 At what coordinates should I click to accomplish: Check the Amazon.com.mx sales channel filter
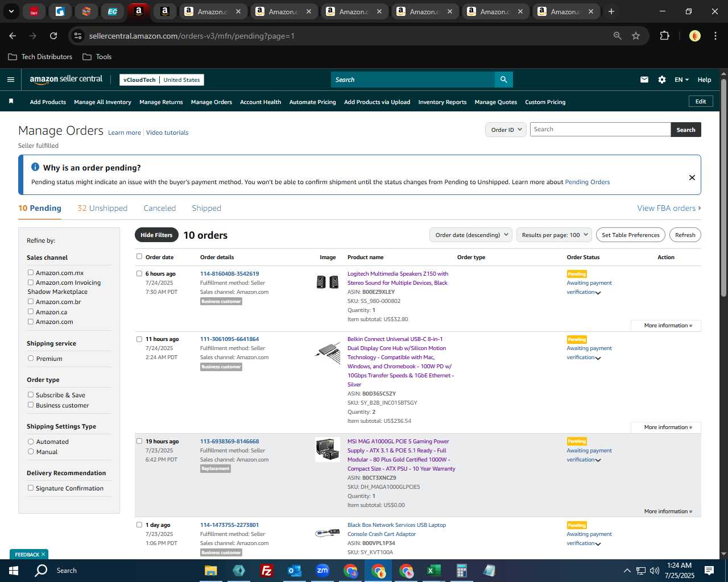click(x=31, y=272)
